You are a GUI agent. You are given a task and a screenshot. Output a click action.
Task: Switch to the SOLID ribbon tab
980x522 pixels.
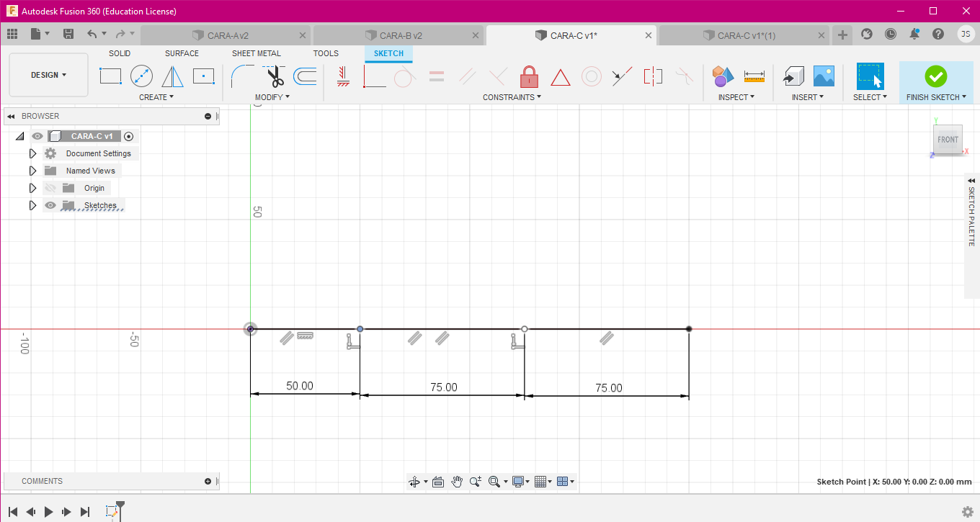click(120, 53)
